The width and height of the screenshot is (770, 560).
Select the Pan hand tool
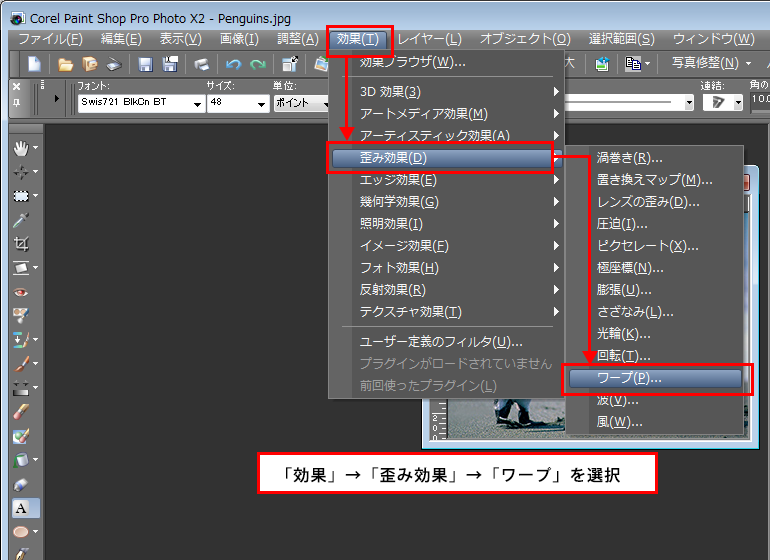point(21,148)
